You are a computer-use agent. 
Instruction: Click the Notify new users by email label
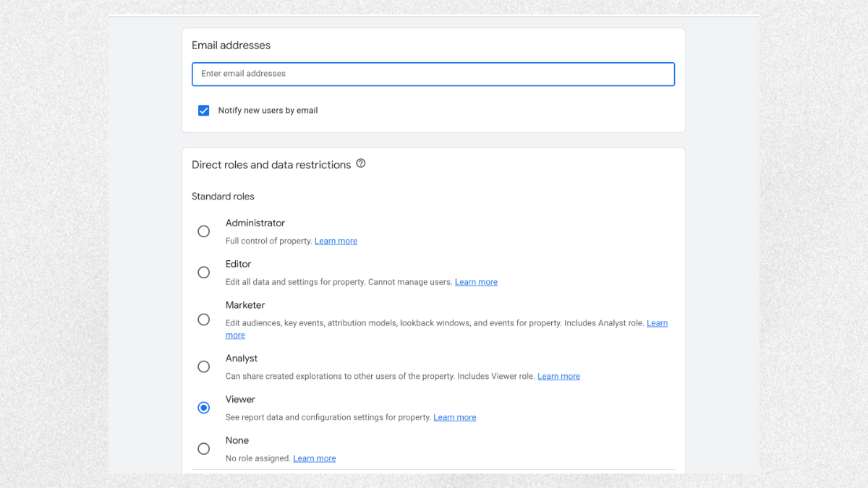[x=268, y=111]
